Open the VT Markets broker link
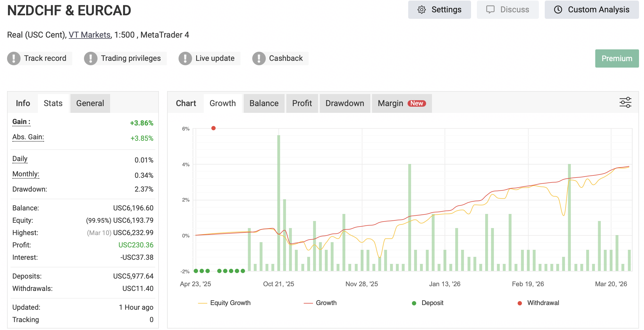The width and height of the screenshot is (644, 330). point(89,35)
